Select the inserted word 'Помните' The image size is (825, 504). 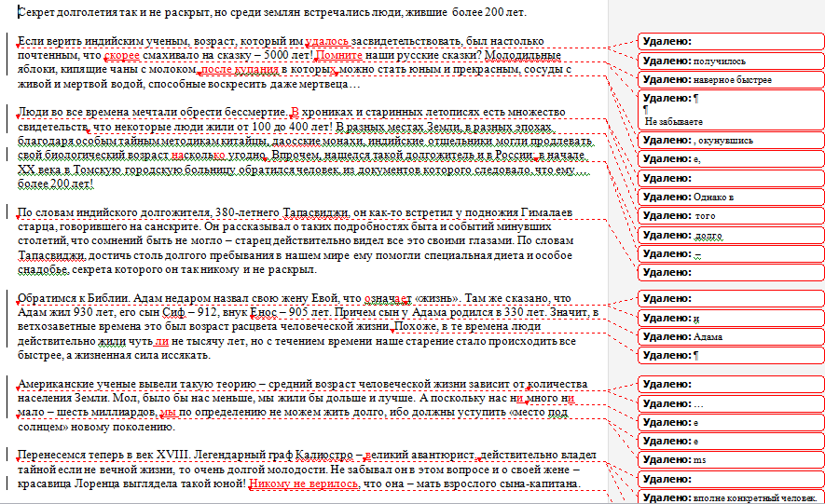(x=338, y=55)
